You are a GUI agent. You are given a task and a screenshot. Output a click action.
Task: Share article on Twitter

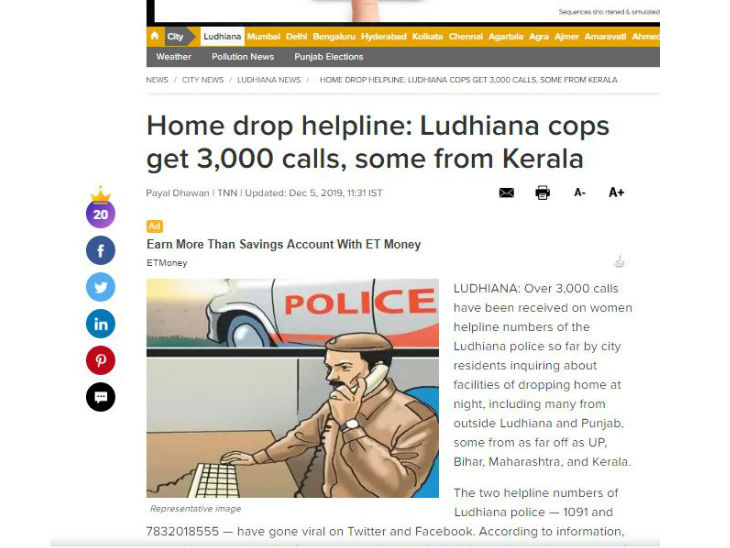click(101, 287)
